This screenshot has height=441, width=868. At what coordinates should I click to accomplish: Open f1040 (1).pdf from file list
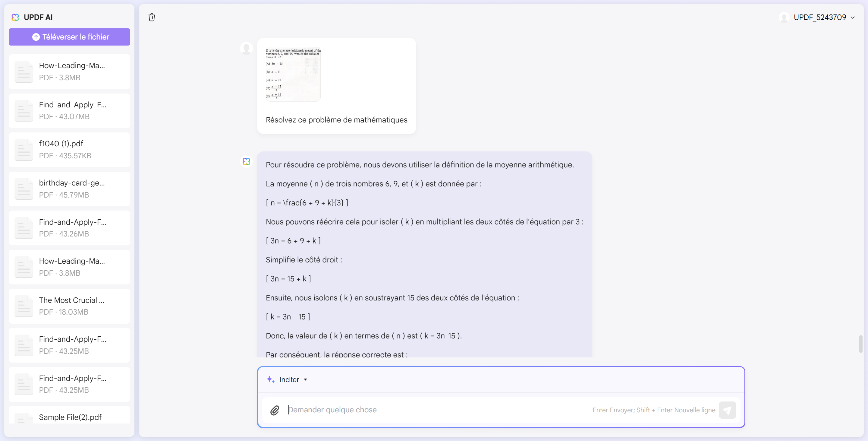[x=69, y=150]
